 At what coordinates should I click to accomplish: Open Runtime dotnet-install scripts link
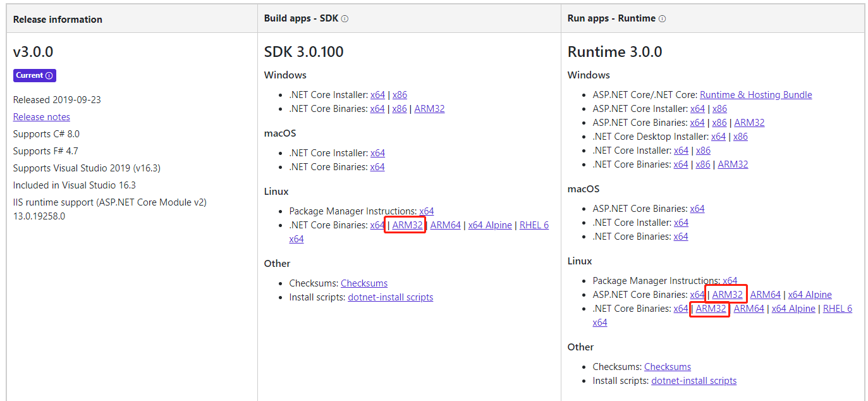click(x=694, y=381)
